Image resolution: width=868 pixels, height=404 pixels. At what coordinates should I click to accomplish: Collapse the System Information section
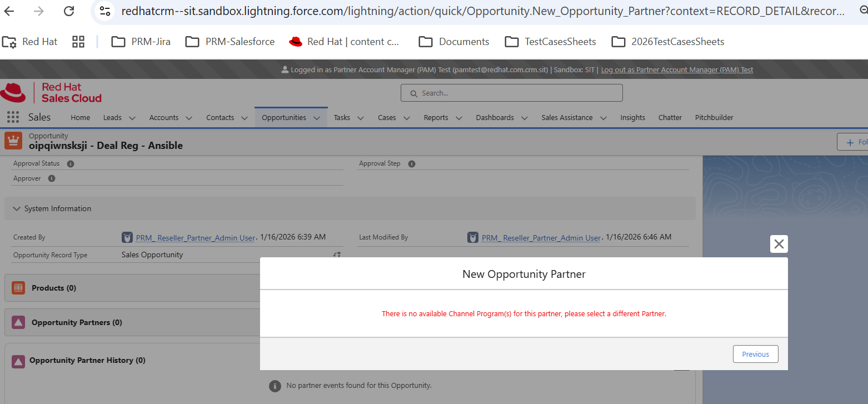(17, 208)
